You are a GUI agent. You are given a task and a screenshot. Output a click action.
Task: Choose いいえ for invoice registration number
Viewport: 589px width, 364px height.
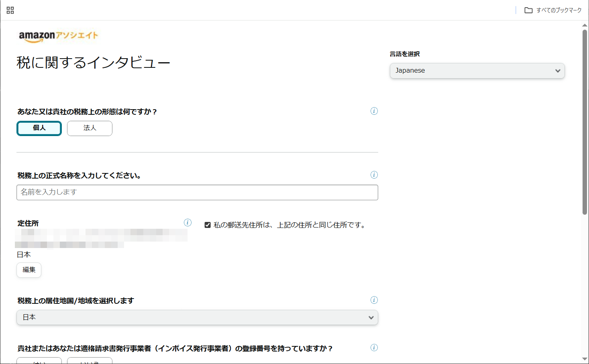(x=90, y=361)
